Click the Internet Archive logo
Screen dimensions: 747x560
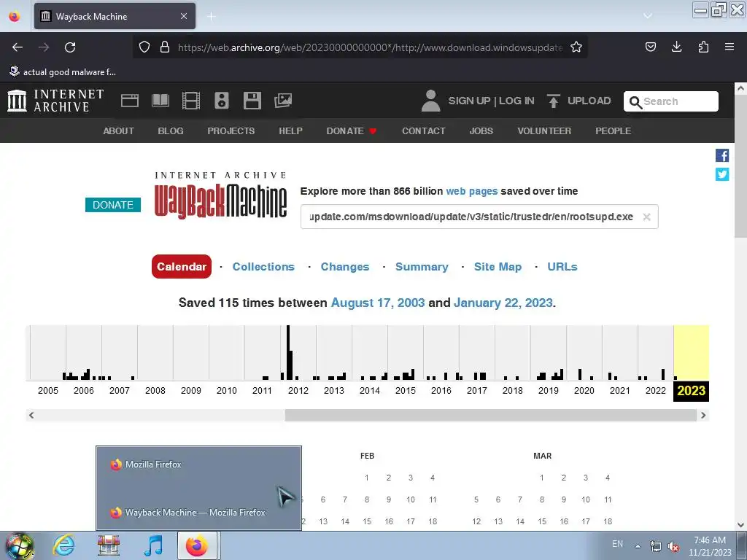[55, 101]
